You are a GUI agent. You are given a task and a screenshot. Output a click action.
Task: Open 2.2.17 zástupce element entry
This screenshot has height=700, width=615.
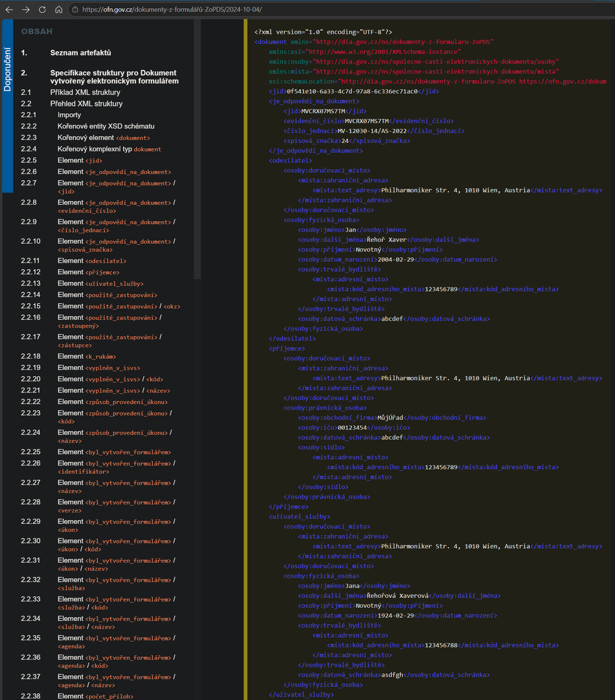pyautogui.click(x=110, y=341)
